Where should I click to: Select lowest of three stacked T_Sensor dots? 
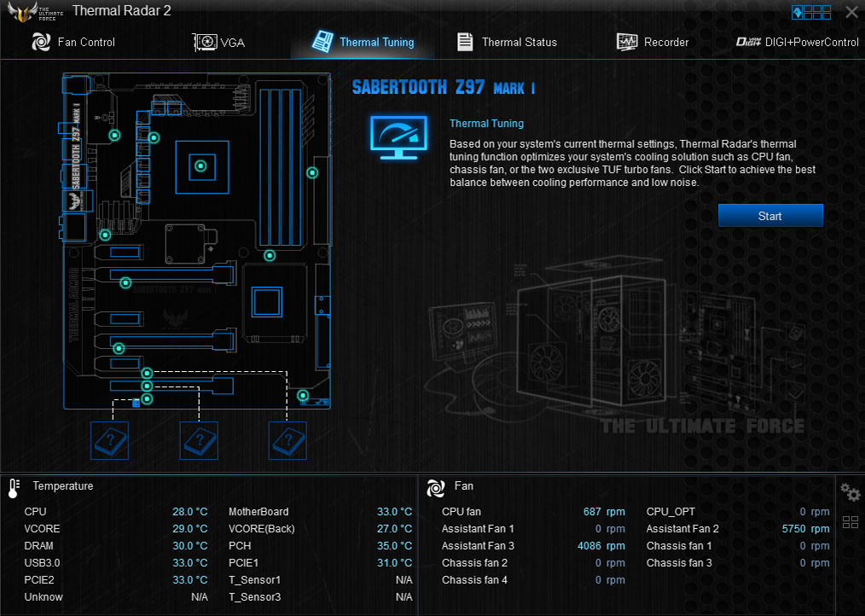pos(147,398)
